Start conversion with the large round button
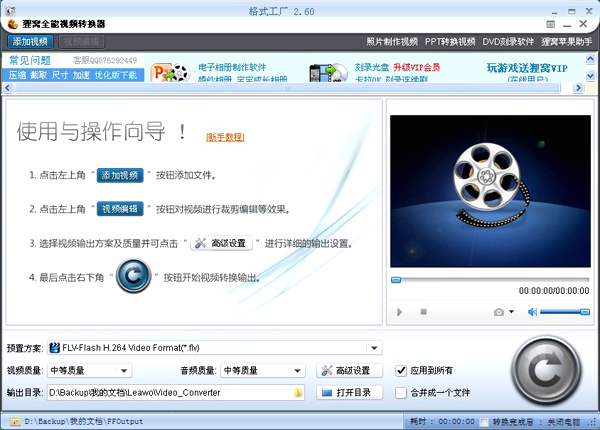Viewport: 600px width, 430px height. coord(546,370)
